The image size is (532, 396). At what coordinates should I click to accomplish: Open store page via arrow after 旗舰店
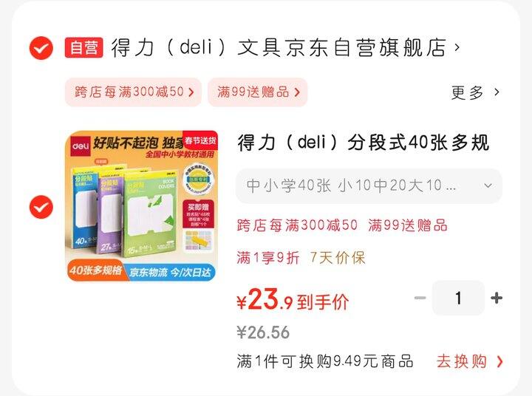(457, 47)
